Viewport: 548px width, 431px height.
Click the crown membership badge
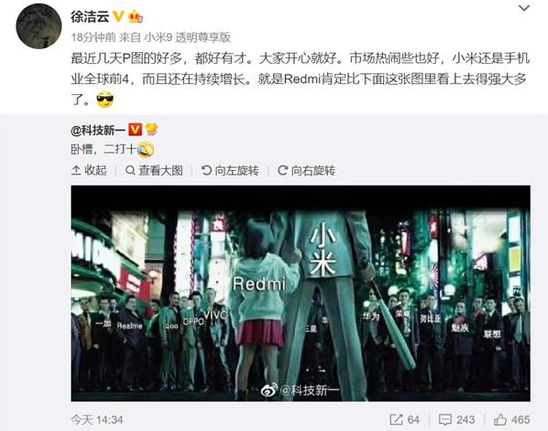click(x=136, y=16)
